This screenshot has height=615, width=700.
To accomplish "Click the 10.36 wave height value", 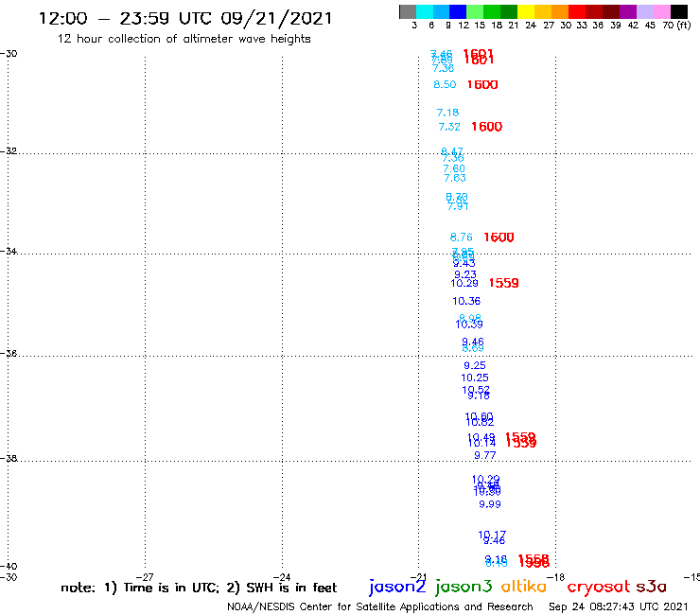I will click(x=466, y=301).
